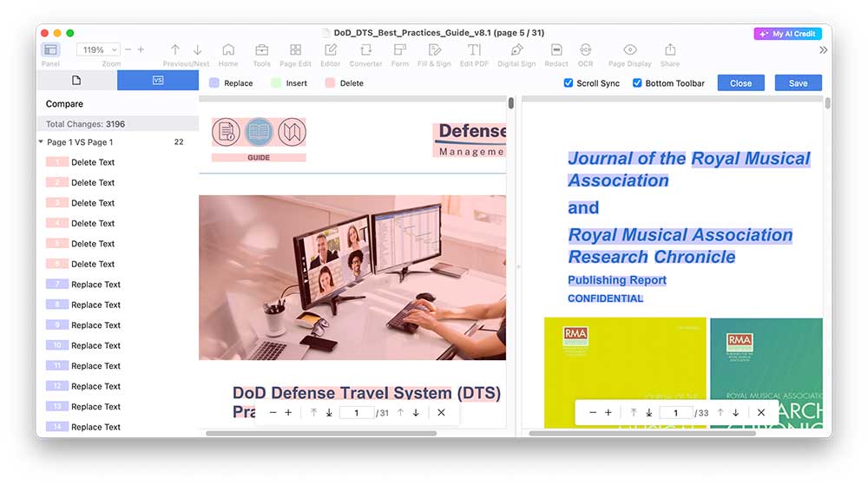The width and height of the screenshot is (868, 485).
Task: Click the right document vertical scrollbar
Action: tap(827, 103)
